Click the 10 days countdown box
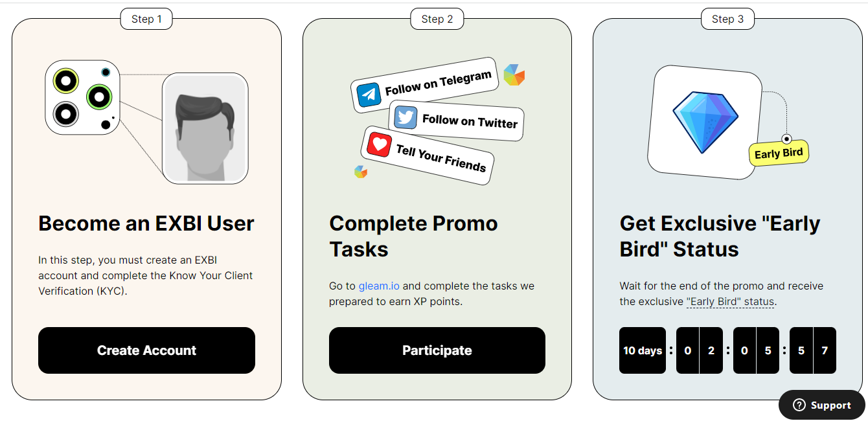Image resolution: width=868 pixels, height=421 pixels. [x=643, y=350]
